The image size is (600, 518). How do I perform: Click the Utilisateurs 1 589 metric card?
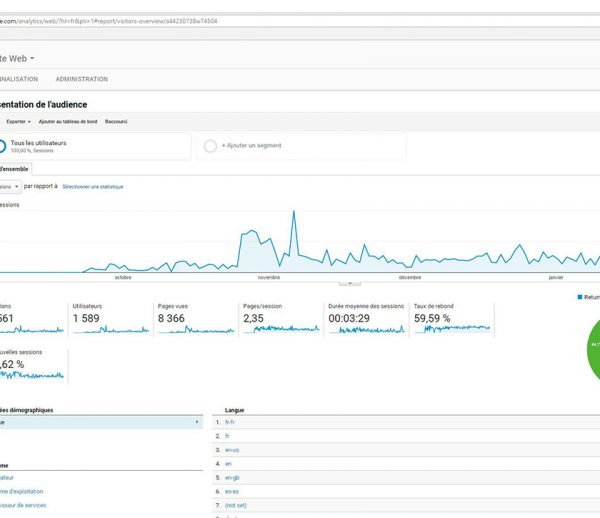click(x=111, y=320)
